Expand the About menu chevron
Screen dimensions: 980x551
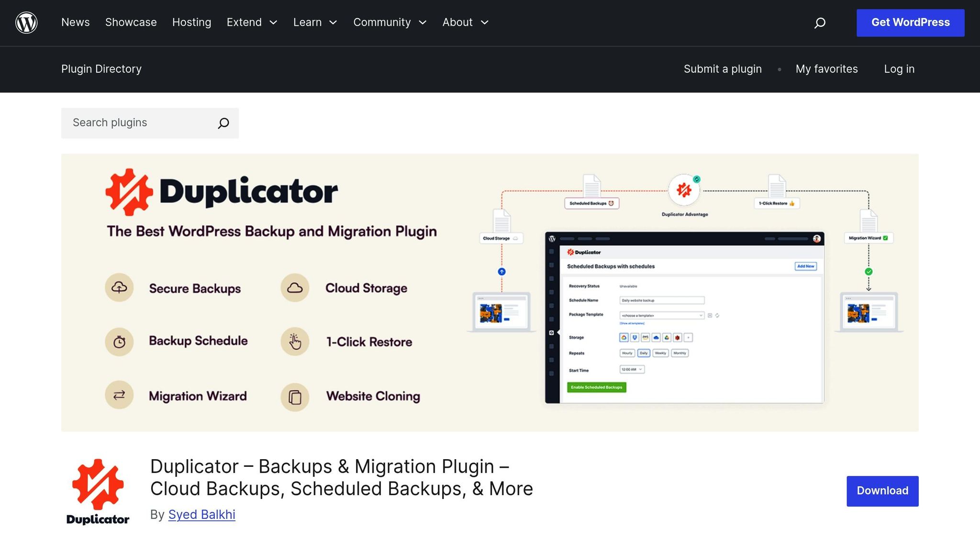click(x=484, y=22)
